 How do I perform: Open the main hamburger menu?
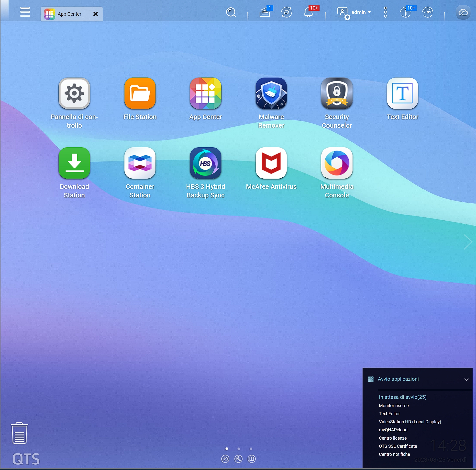coord(25,12)
